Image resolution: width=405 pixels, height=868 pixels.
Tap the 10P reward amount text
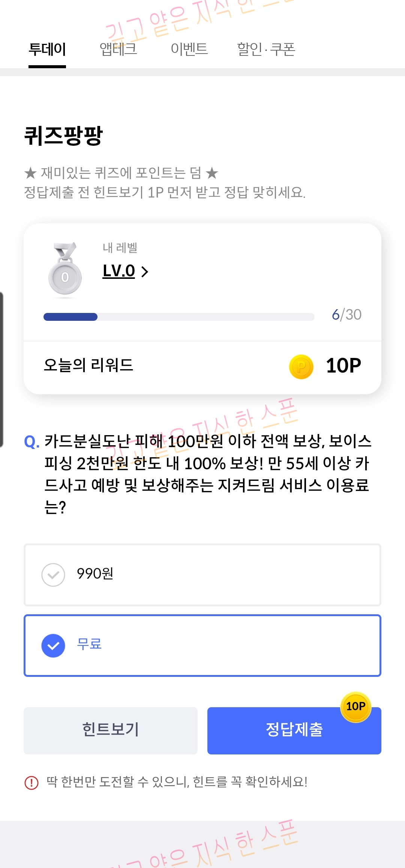pyautogui.click(x=343, y=366)
